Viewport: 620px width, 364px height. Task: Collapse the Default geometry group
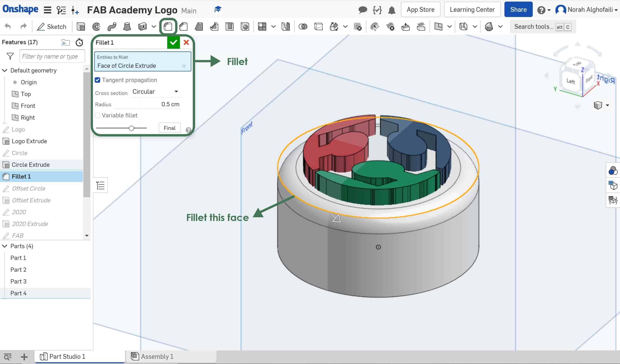tap(5, 70)
